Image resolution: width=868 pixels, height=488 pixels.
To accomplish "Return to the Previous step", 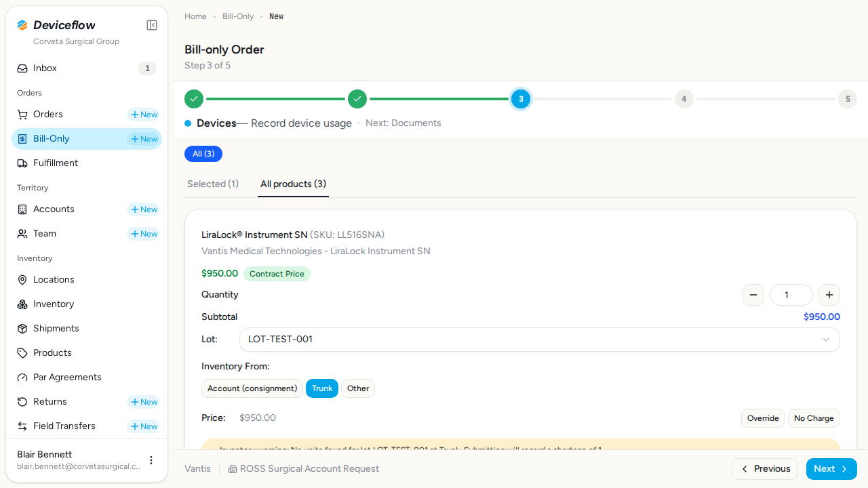I will coord(765,469).
